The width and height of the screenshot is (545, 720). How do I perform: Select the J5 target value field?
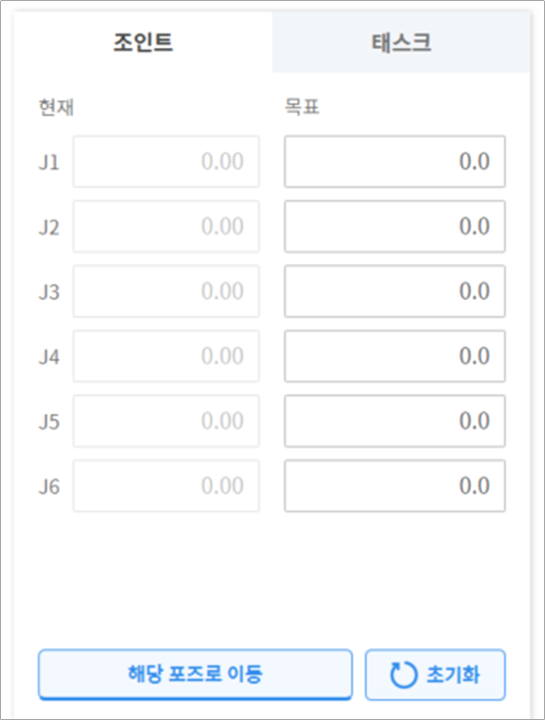(x=395, y=421)
